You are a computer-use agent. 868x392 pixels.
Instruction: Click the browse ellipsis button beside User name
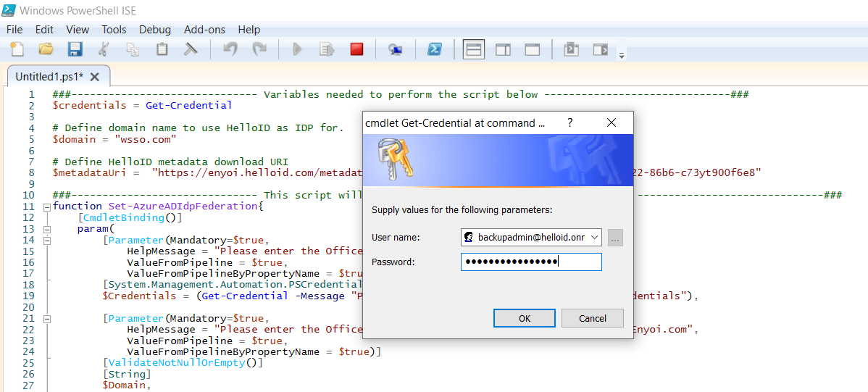click(616, 238)
